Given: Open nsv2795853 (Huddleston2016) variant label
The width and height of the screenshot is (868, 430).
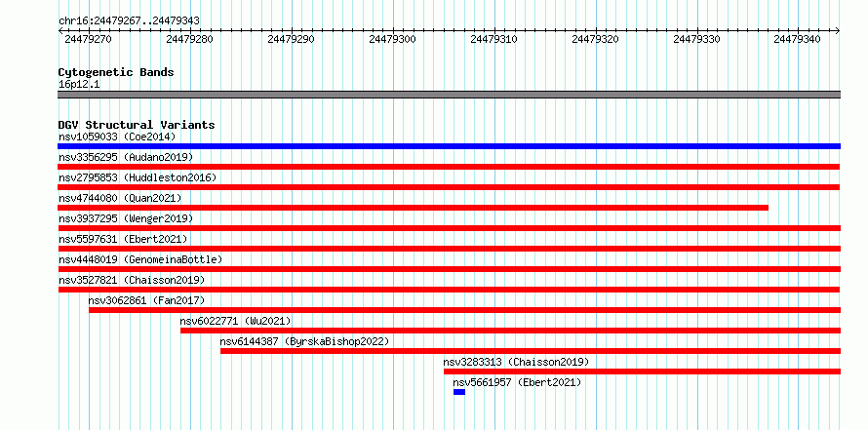Looking at the screenshot, I should 138,177.
